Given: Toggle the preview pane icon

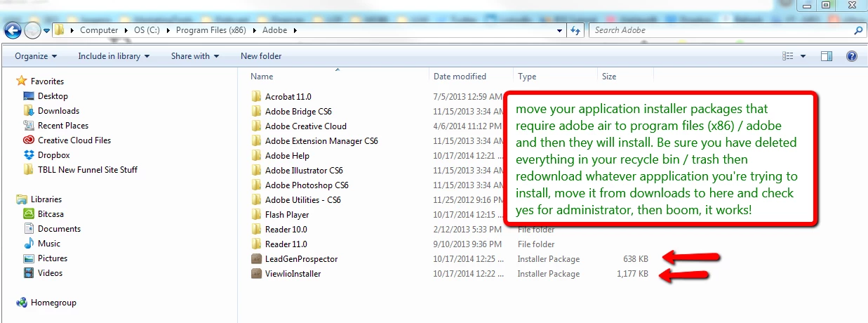Looking at the screenshot, I should (827, 56).
